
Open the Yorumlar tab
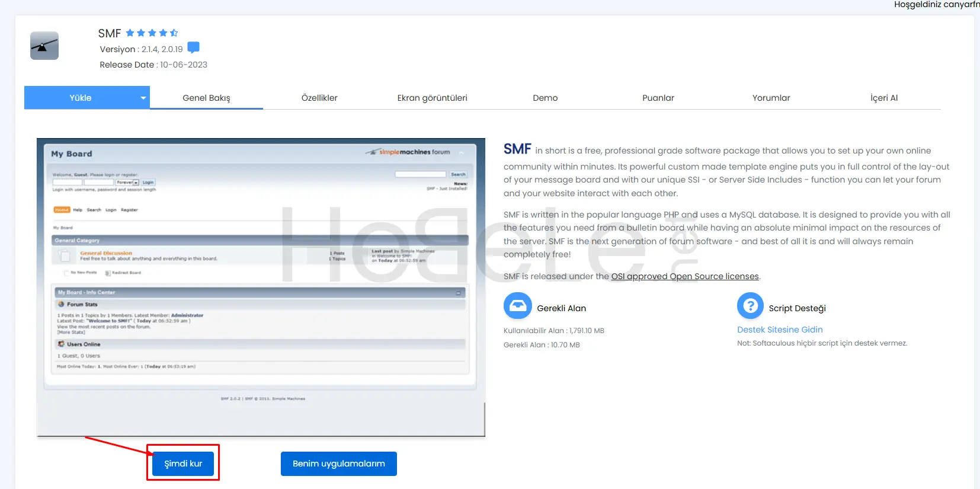(771, 98)
